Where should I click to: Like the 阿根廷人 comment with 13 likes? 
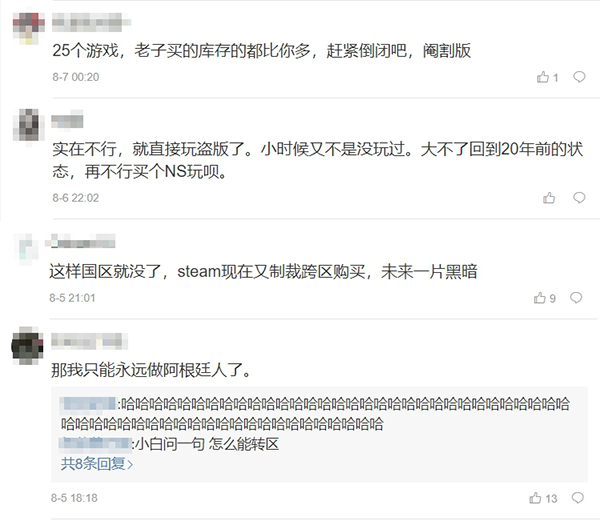(543, 498)
